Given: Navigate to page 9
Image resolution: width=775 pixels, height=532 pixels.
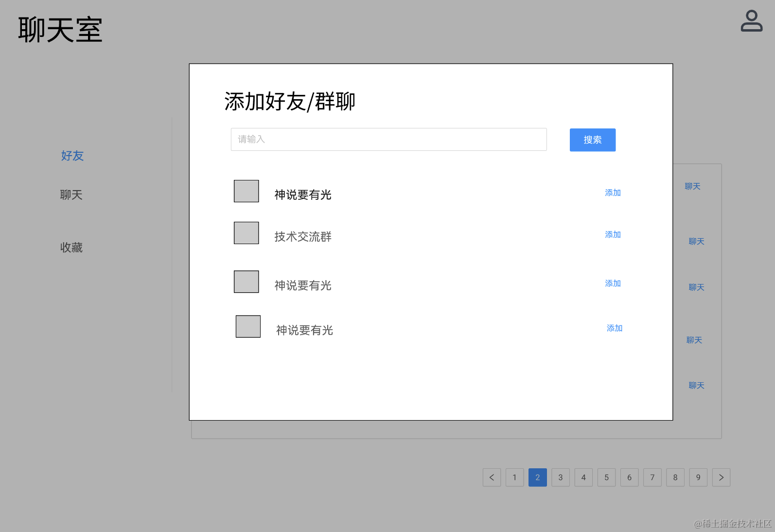Looking at the screenshot, I should click(x=698, y=478).
